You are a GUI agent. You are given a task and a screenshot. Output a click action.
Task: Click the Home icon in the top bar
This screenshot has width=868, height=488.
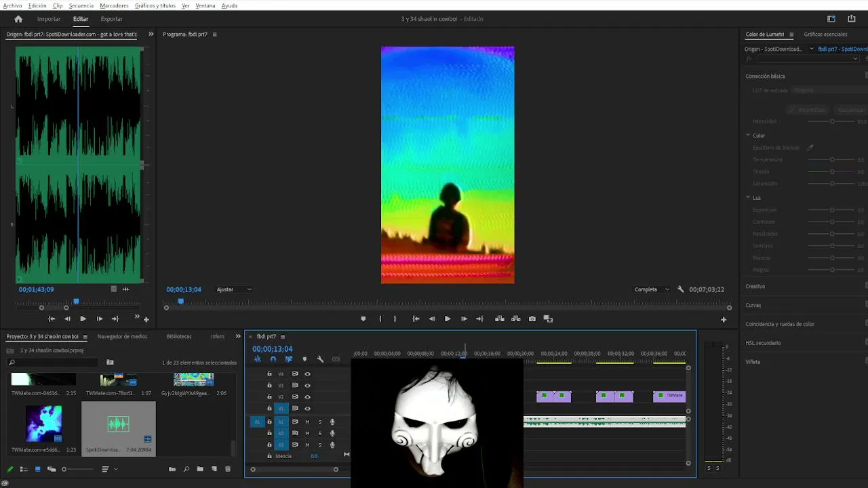(x=18, y=19)
